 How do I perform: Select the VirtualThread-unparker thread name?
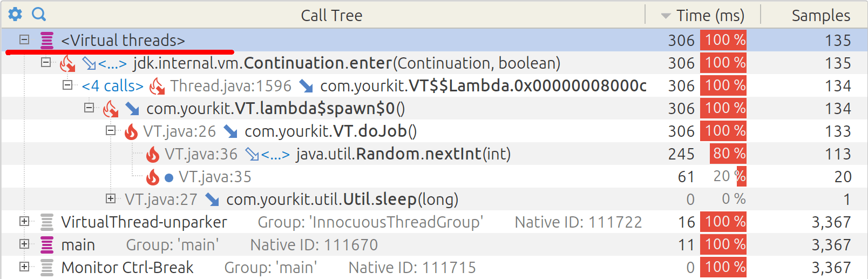144,222
